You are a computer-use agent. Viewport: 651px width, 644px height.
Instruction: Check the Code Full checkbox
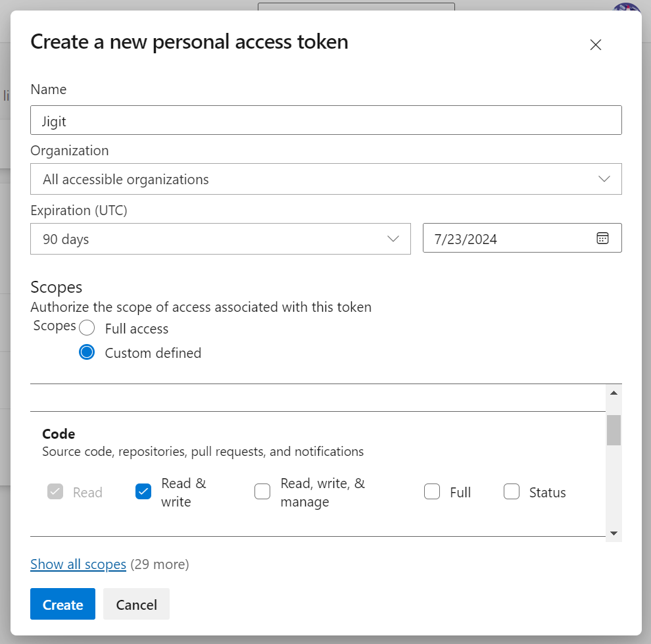click(432, 491)
